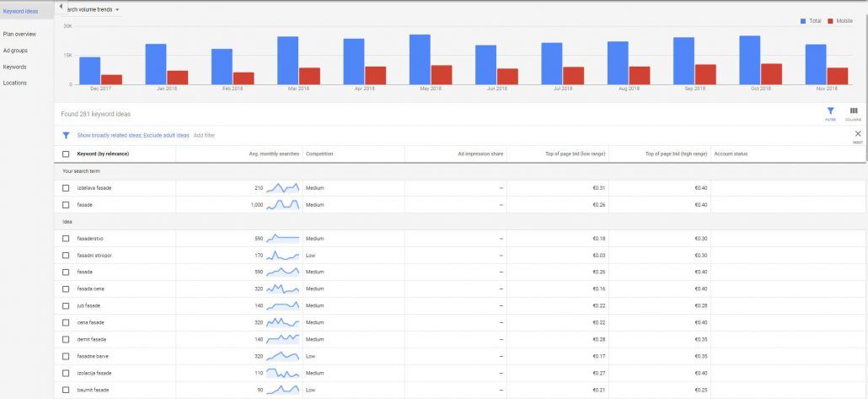Click the trend sparkline for fasadni stiropor

282,255
